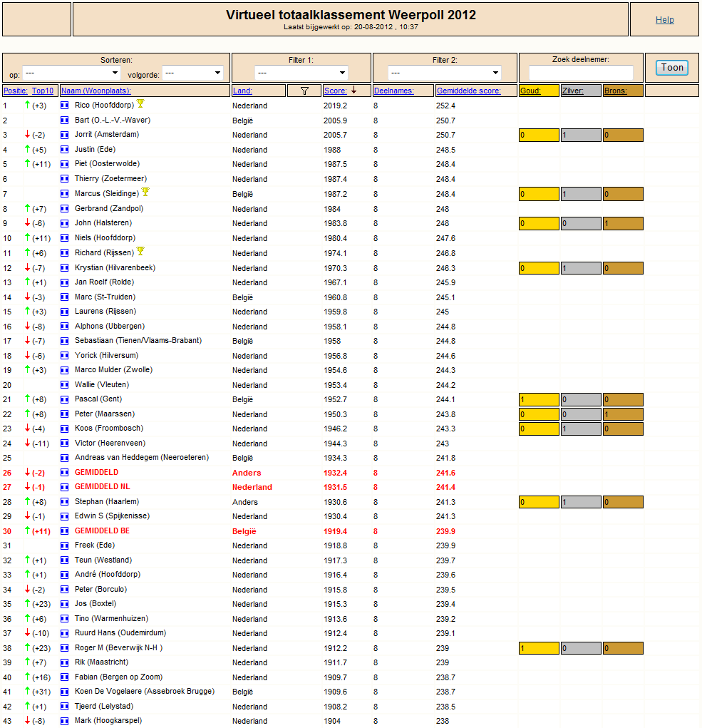Click the bronze medal box in Peter (Maarssen) row
Screen dimensions: 702x728
[x=623, y=414]
